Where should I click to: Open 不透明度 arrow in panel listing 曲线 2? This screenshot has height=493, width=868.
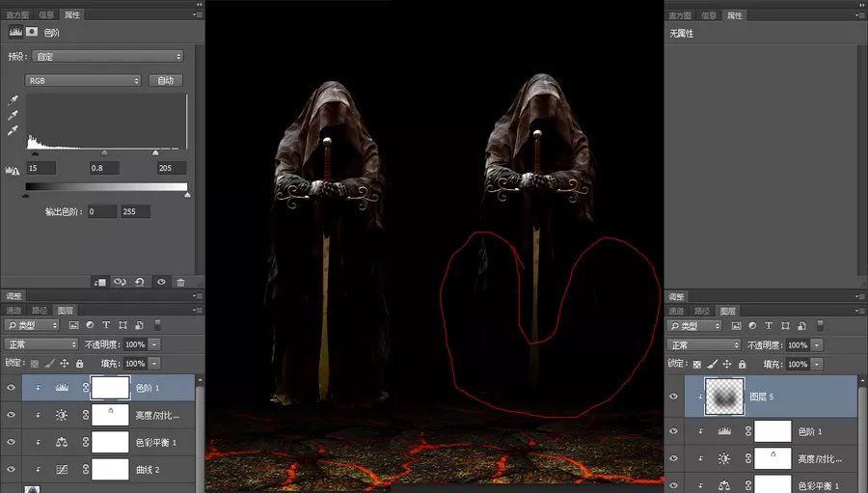[154, 344]
